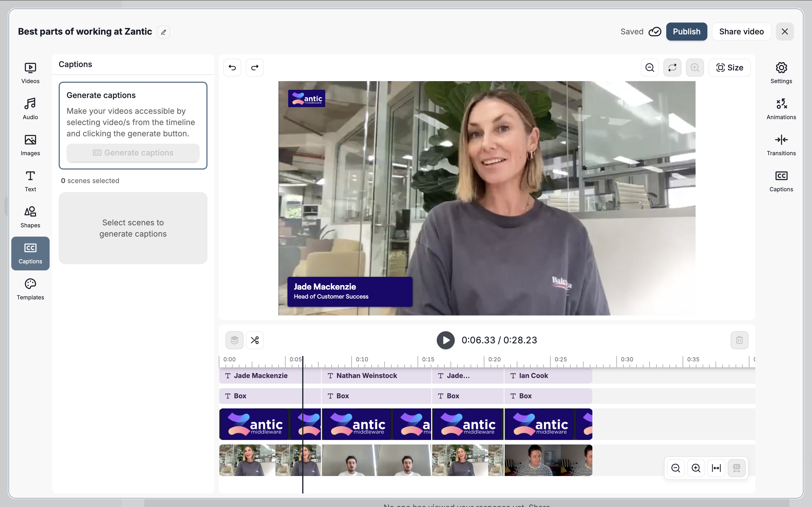Zoom out the preview canvas
Screen dimensions: 812x507
(650, 68)
